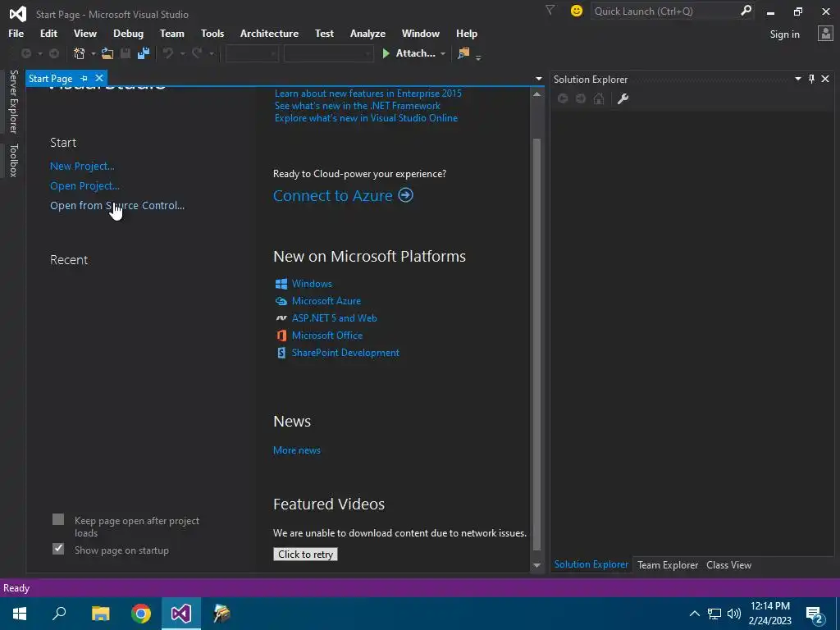Click the feedback smiley icon
Image resolution: width=840 pixels, height=630 pixels.
pyautogui.click(x=577, y=11)
